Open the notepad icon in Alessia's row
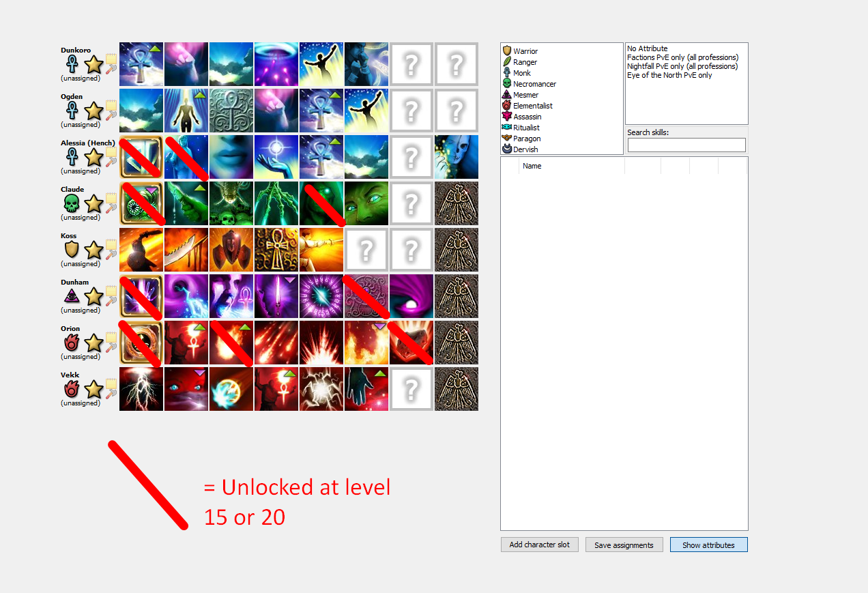The height and width of the screenshot is (593, 868). coord(111,152)
